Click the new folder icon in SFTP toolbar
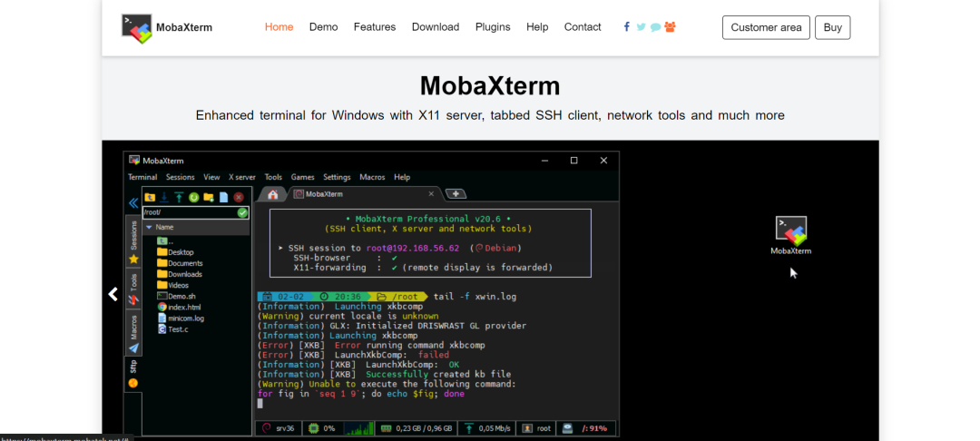 click(209, 197)
